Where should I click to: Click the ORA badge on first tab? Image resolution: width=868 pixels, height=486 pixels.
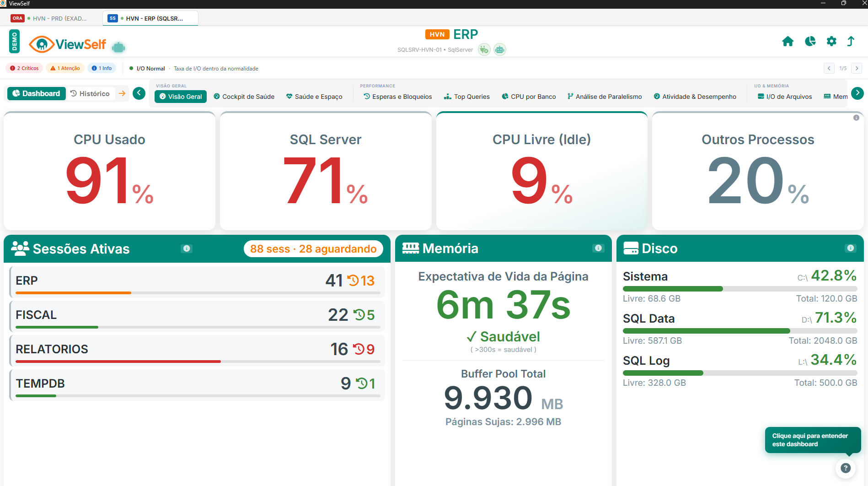(x=17, y=18)
